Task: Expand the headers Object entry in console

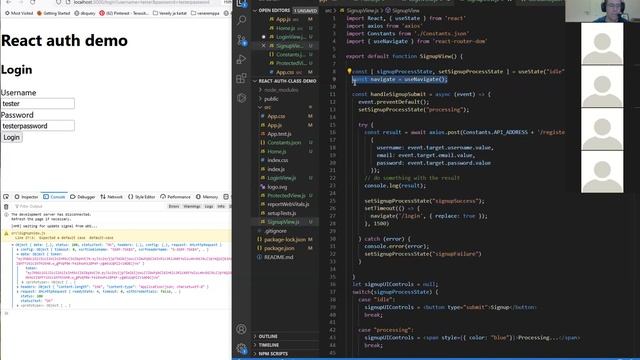Action: (18, 287)
